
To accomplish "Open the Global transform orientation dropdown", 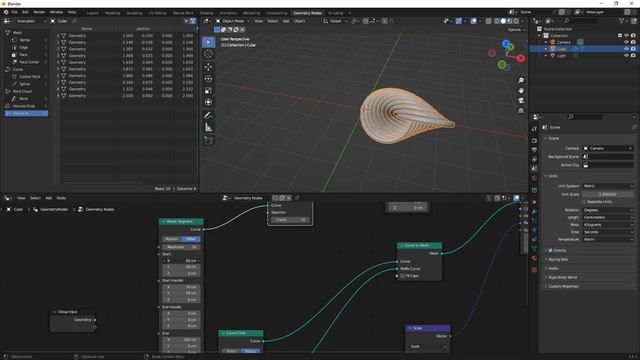I will (x=335, y=21).
